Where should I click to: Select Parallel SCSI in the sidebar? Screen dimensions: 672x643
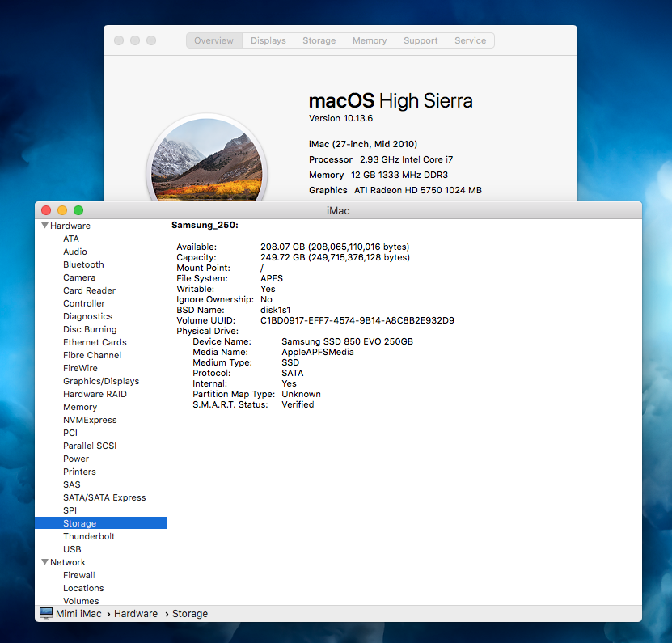(90, 446)
